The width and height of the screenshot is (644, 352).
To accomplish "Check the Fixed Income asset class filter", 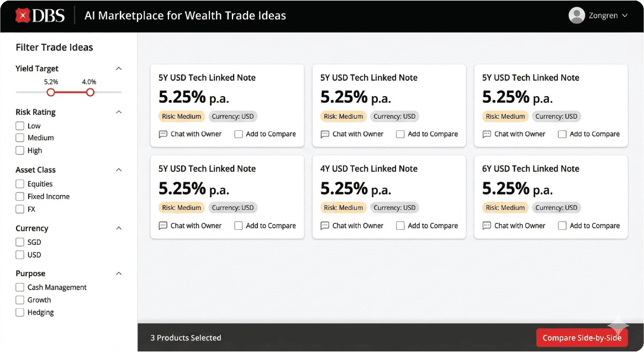I will (20, 196).
